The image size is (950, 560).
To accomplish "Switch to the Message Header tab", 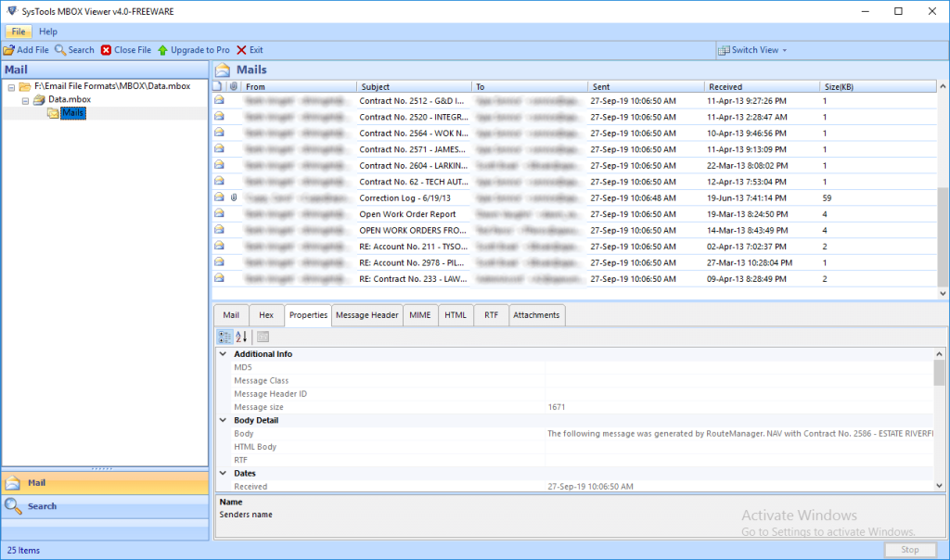I will tap(367, 315).
